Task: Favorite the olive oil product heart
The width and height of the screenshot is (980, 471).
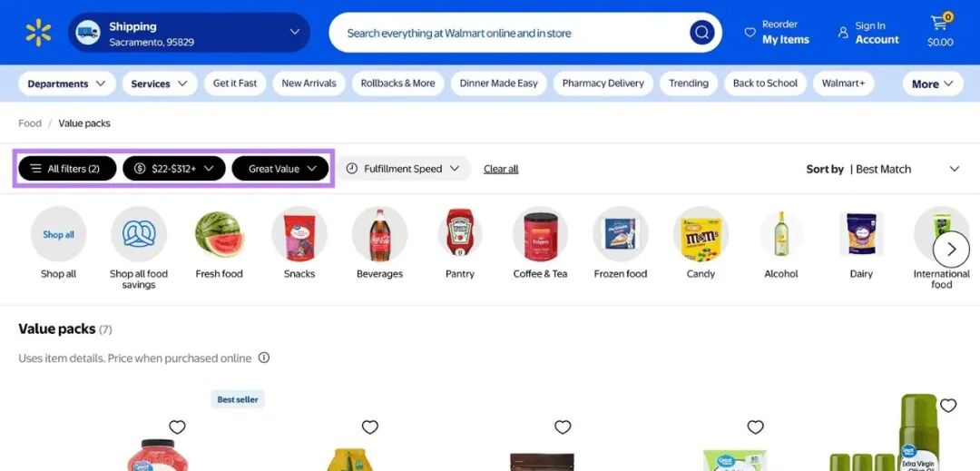Action: [x=948, y=406]
